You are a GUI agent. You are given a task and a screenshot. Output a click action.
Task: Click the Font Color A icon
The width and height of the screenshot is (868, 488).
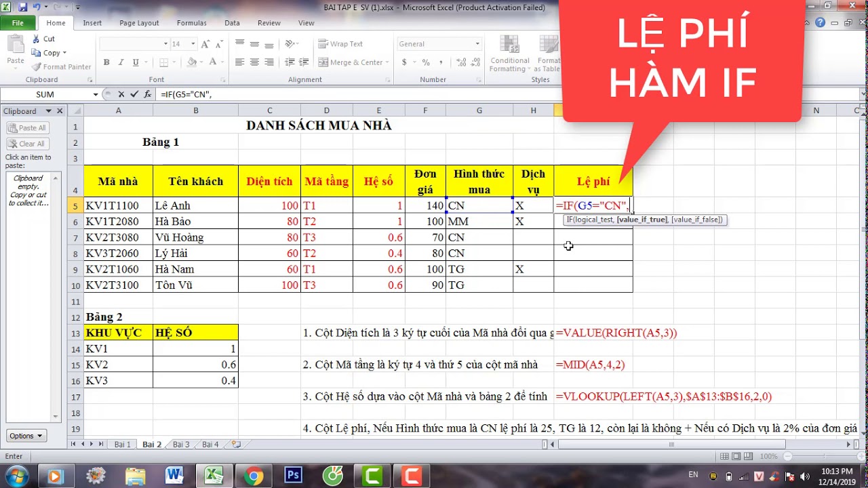tap(213, 62)
